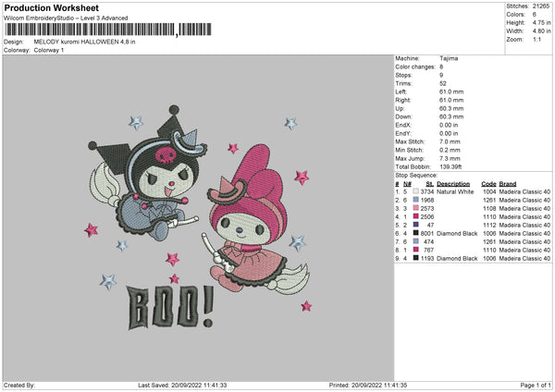Click the design name MELODY kuromi HALLOWEEN

coord(84,42)
